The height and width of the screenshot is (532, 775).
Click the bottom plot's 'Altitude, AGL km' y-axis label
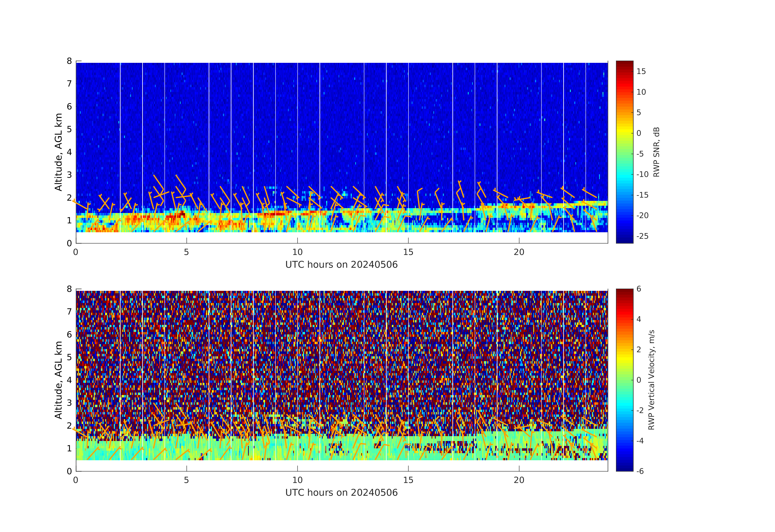coord(58,380)
